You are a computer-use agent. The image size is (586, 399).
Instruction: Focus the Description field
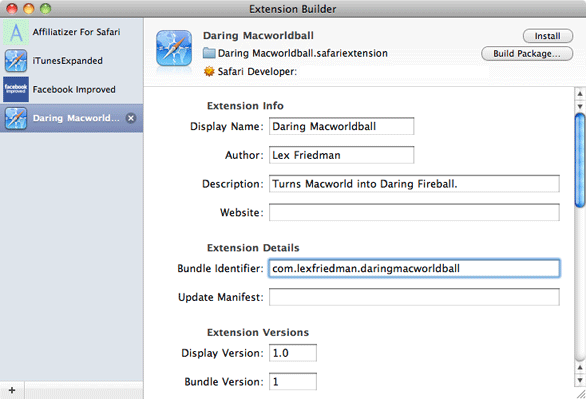(x=414, y=184)
